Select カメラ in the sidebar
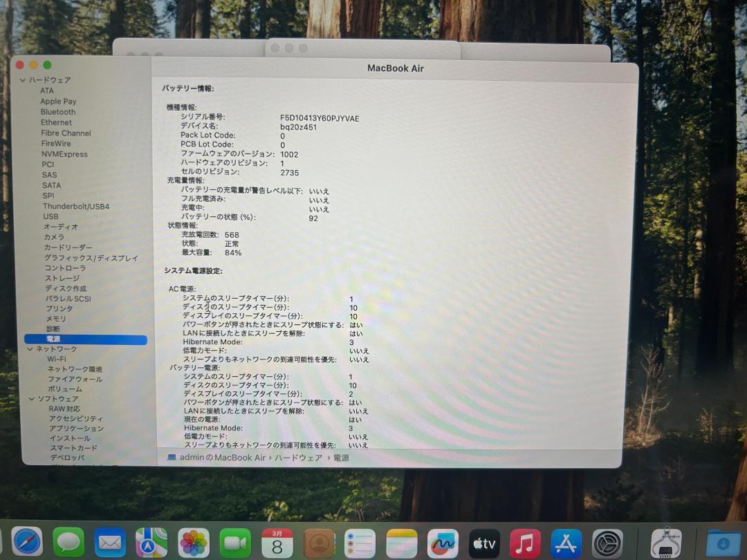Screen dimensions: 747x560 (54, 236)
